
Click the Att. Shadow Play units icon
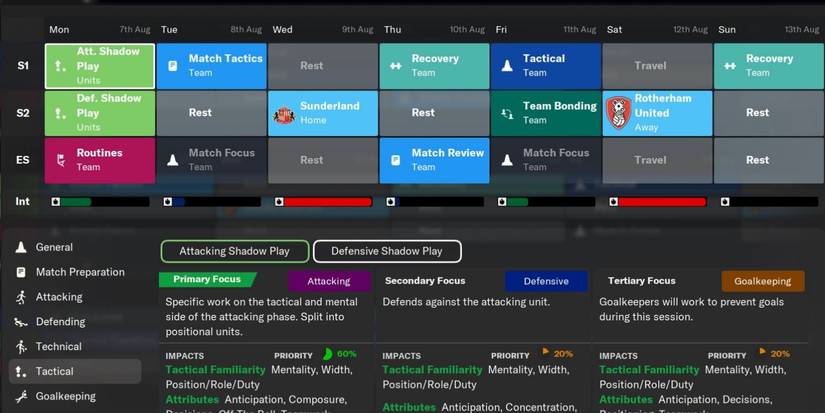[61, 66]
